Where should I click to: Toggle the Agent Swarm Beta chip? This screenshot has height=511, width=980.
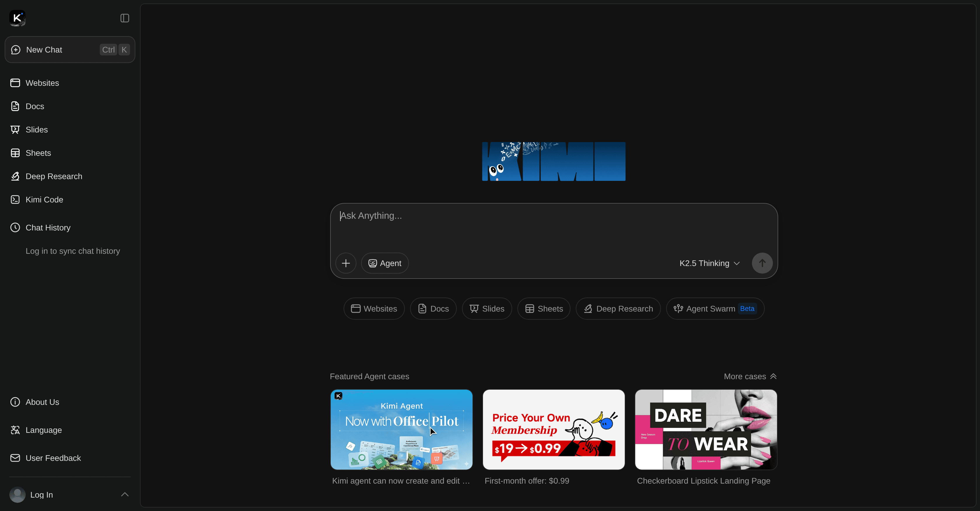[x=715, y=309]
